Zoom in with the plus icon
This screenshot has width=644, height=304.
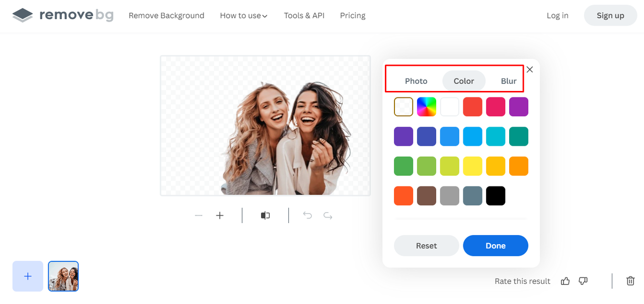[x=220, y=216]
